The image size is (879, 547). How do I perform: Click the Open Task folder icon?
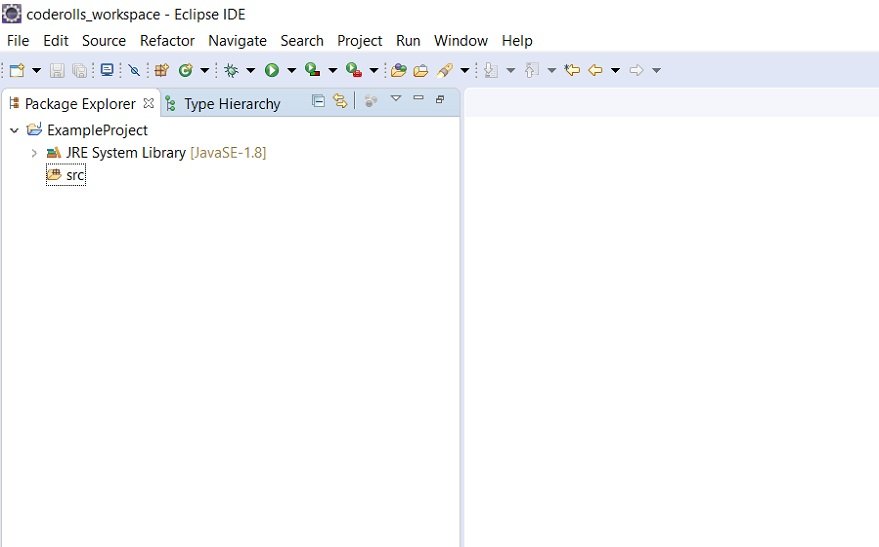pyautogui.click(x=420, y=71)
